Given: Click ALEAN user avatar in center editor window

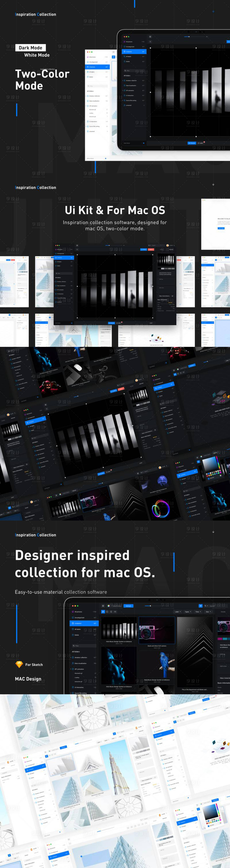Looking at the screenshot, I should point(168,245).
